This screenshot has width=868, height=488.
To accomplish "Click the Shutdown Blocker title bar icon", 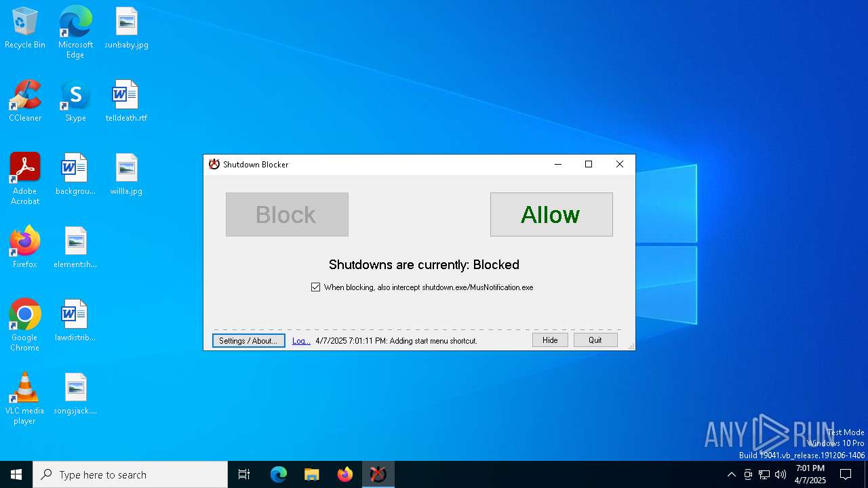I will (x=214, y=164).
